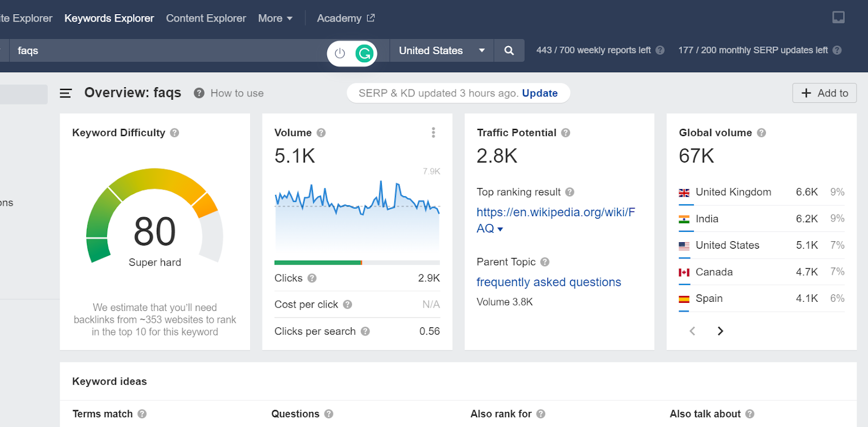The height and width of the screenshot is (427, 868).
Task: Click the 5.1K volume value
Action: coord(295,156)
